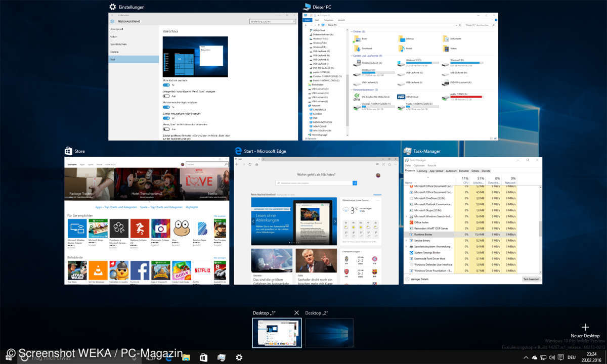The width and height of the screenshot is (607, 364).
Task: Expand the 'Service binary' process row
Action: pyautogui.click(x=407, y=240)
